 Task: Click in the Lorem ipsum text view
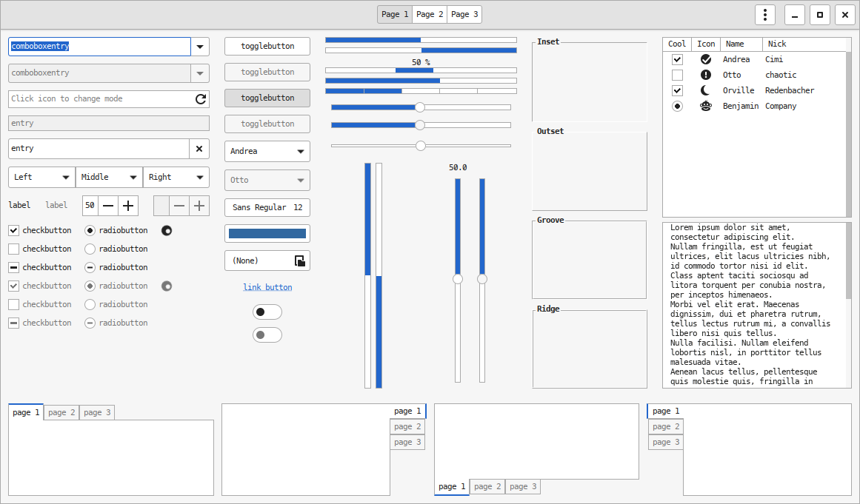(754, 305)
